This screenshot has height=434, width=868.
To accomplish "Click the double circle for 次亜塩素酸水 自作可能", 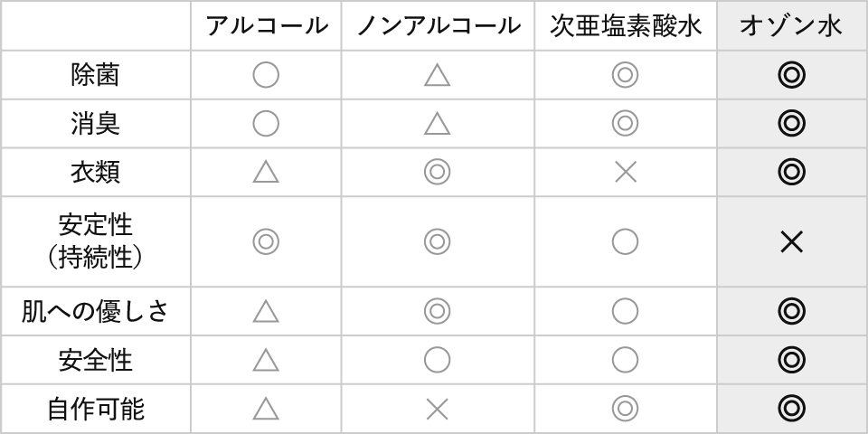I will pyautogui.click(x=625, y=409).
